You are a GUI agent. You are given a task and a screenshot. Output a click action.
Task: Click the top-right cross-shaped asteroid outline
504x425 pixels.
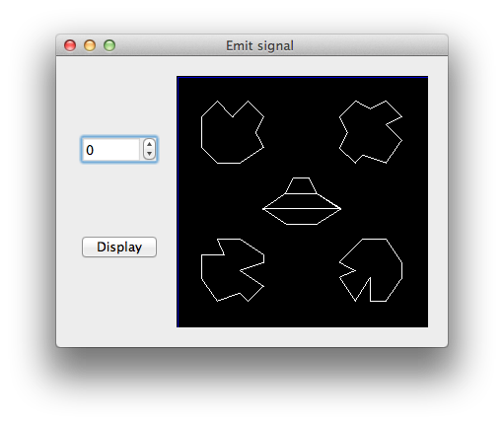click(371, 132)
